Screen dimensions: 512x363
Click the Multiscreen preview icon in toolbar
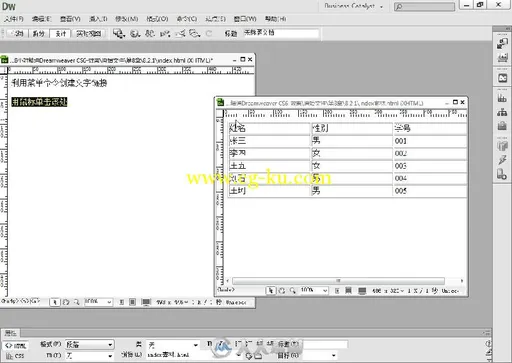[x=119, y=33]
